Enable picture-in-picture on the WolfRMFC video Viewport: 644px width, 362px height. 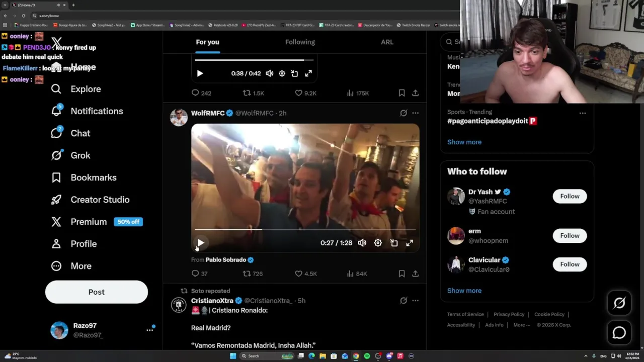point(394,243)
